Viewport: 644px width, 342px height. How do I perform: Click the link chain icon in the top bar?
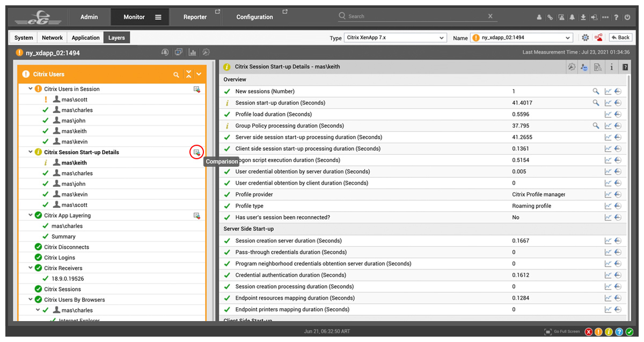pos(550,17)
